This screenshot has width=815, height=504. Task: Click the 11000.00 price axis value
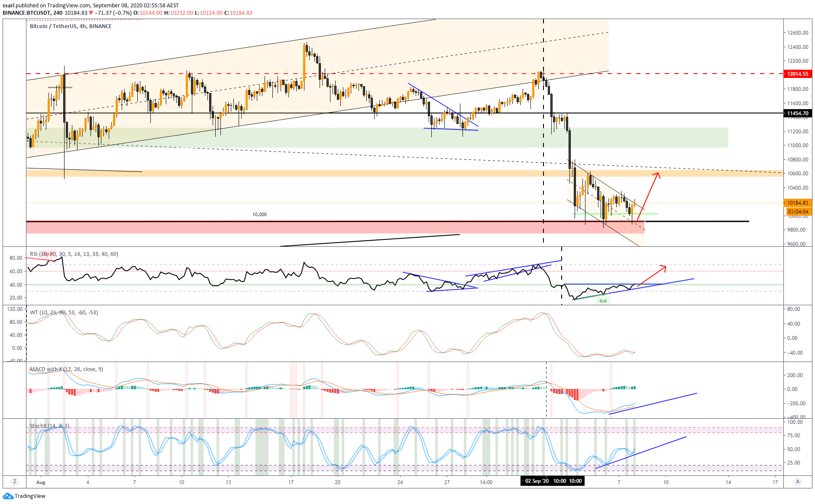tap(798, 145)
